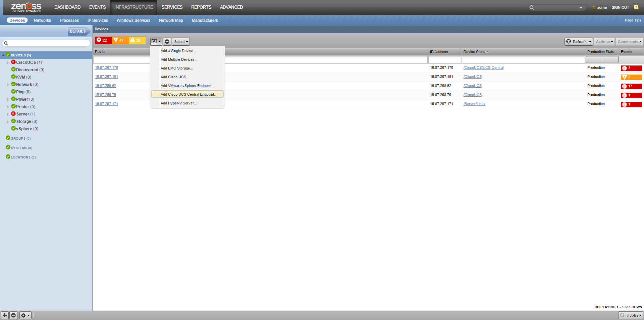The image size is (644, 320).
Task: Click the Page Tips link
Action: [x=633, y=20]
